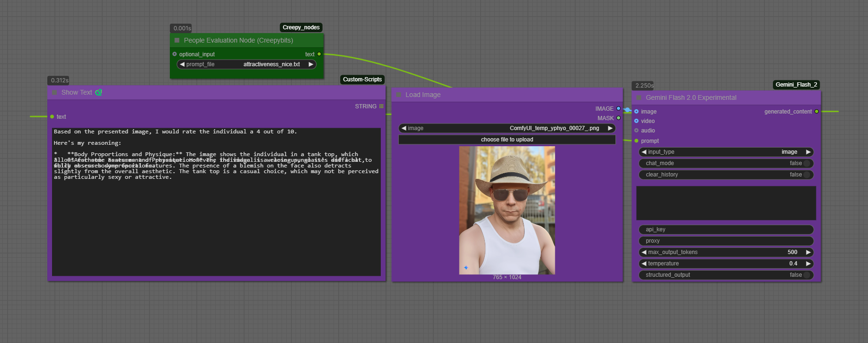The width and height of the screenshot is (868, 343).
Task: Change input_type using the right arrow
Action: click(x=808, y=152)
